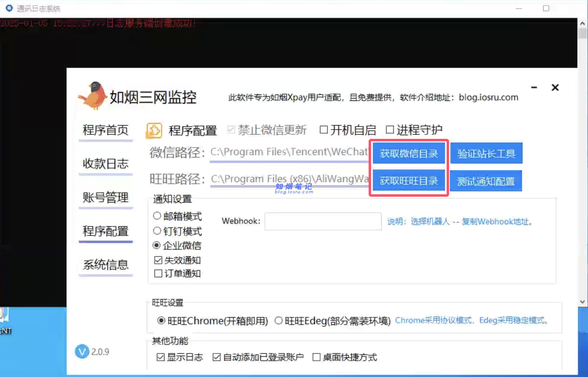
Task: Select 邮箱模式 radio button
Action: coord(177,216)
